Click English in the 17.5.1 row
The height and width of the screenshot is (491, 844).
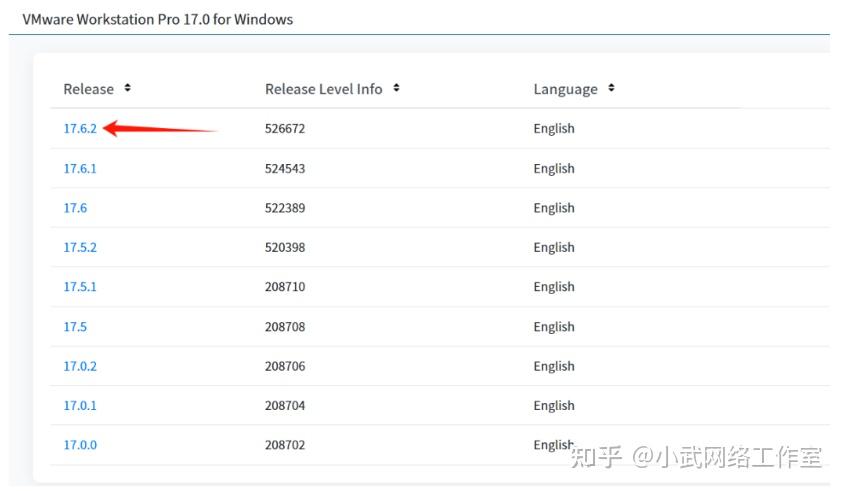click(x=554, y=286)
